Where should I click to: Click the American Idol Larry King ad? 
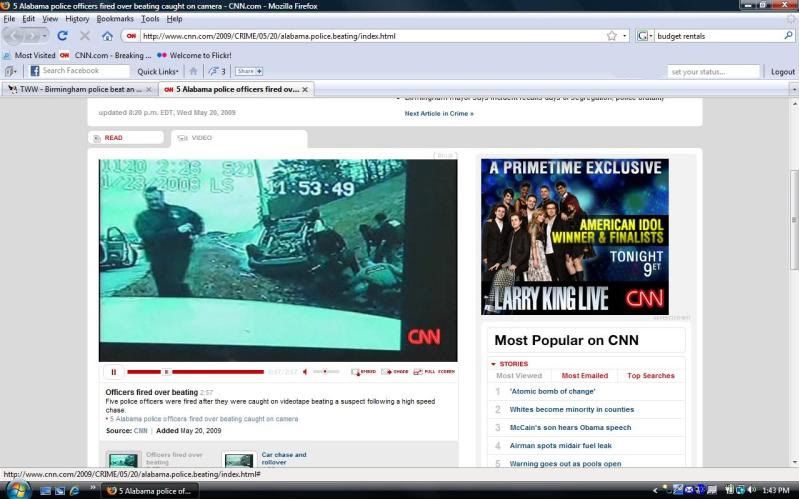[575, 237]
